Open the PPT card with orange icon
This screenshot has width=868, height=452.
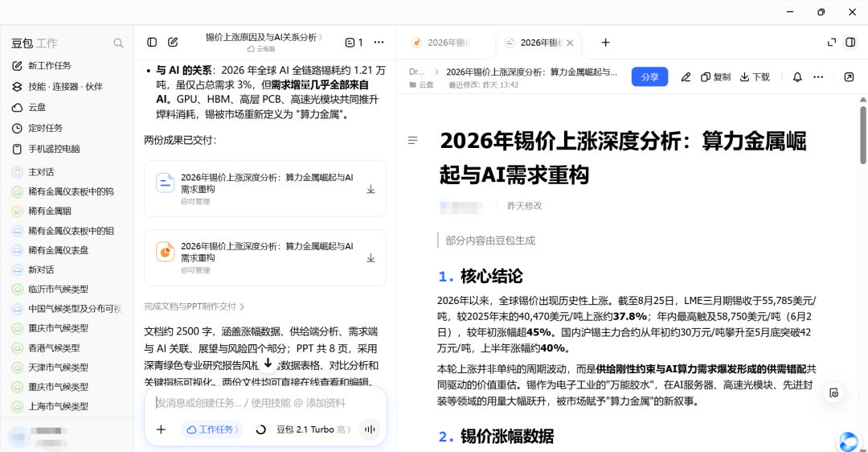coord(265,257)
